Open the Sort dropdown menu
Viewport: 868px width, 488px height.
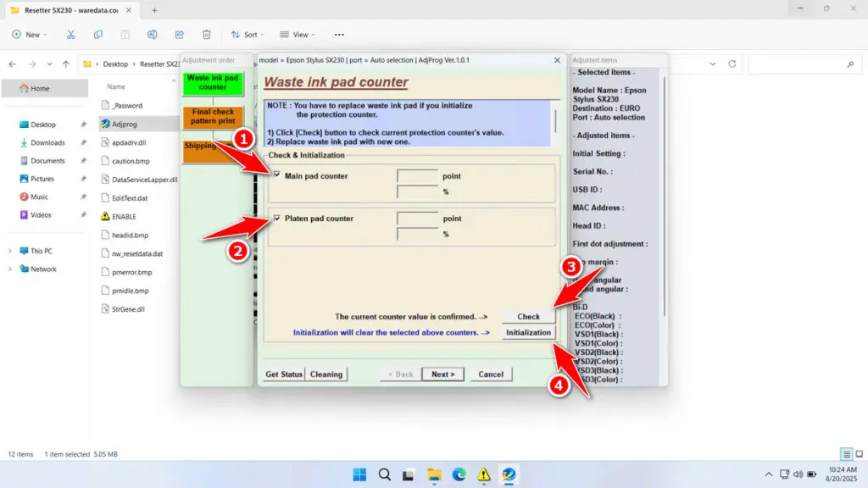pos(247,34)
